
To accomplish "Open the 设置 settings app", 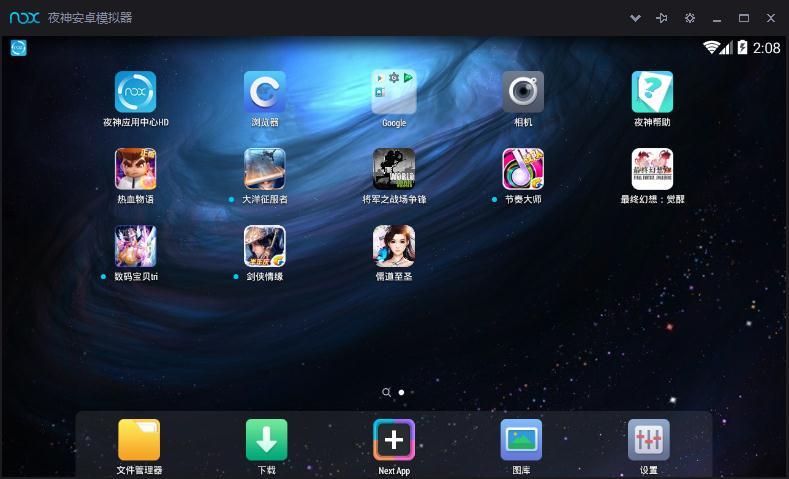I will [649, 440].
